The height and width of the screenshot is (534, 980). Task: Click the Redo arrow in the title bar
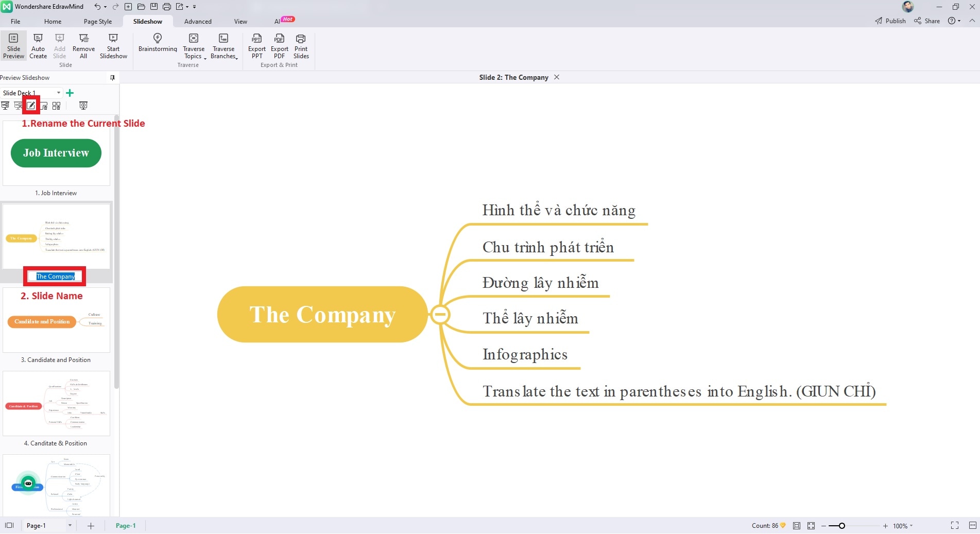tap(115, 7)
